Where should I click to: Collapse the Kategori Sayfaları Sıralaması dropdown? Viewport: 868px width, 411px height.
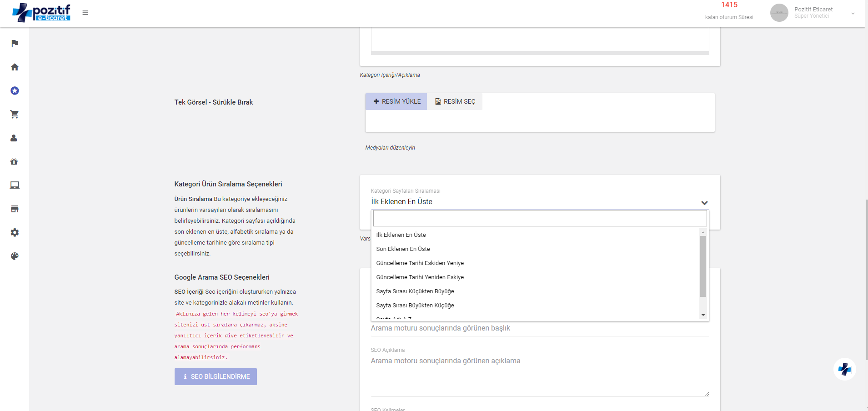tap(704, 203)
